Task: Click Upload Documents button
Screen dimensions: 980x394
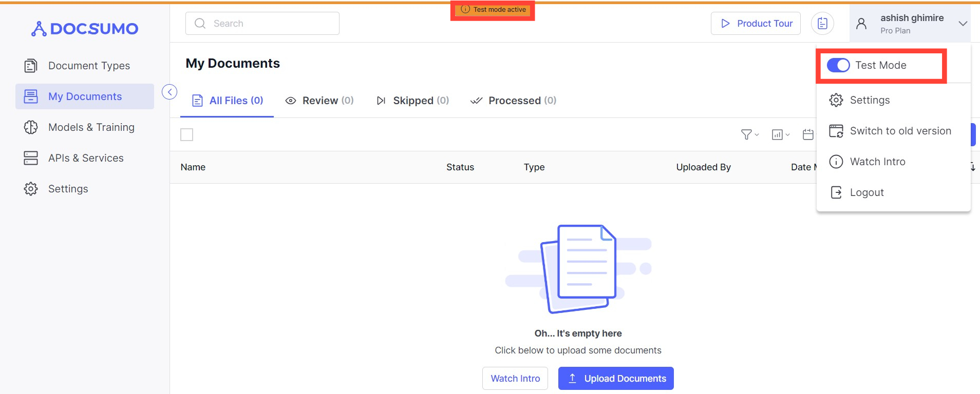Action: (616, 379)
